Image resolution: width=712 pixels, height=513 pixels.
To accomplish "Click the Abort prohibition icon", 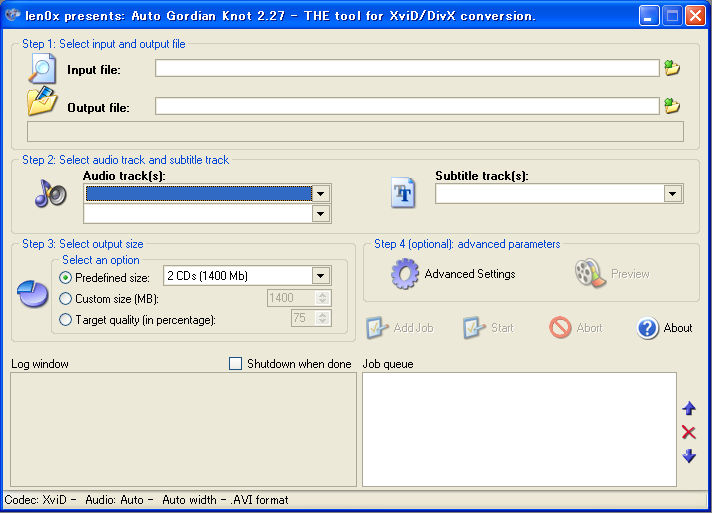I will [560, 327].
